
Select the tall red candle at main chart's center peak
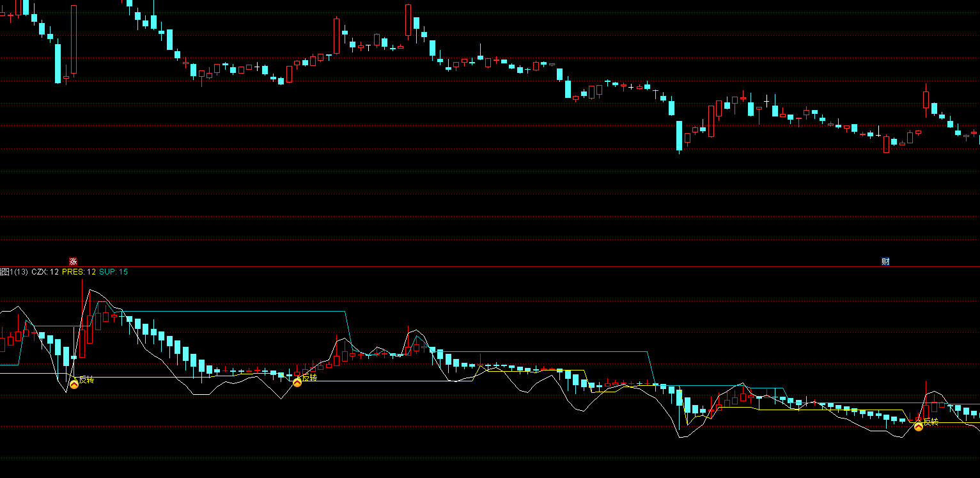408,20
